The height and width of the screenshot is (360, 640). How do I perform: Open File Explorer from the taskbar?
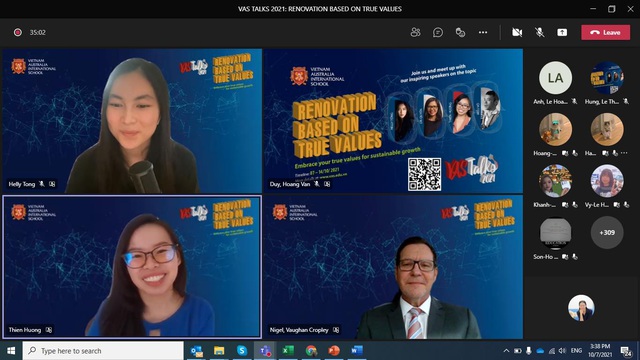point(219,351)
